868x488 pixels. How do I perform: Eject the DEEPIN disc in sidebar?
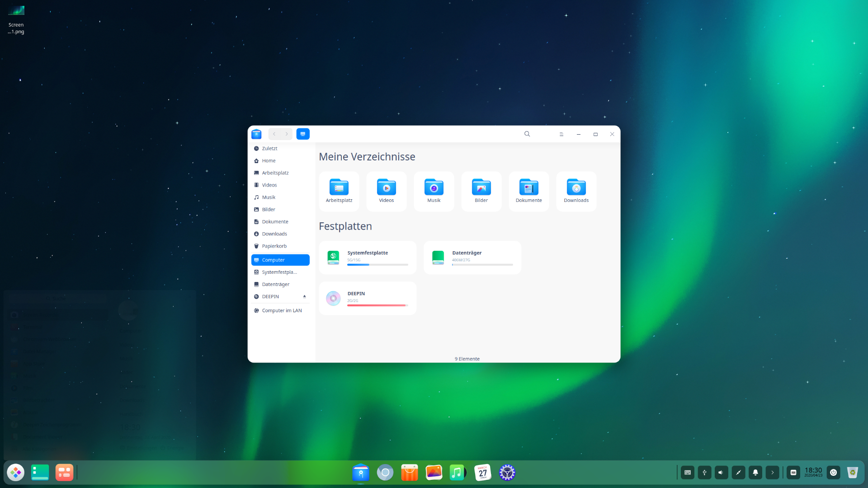tap(305, 296)
